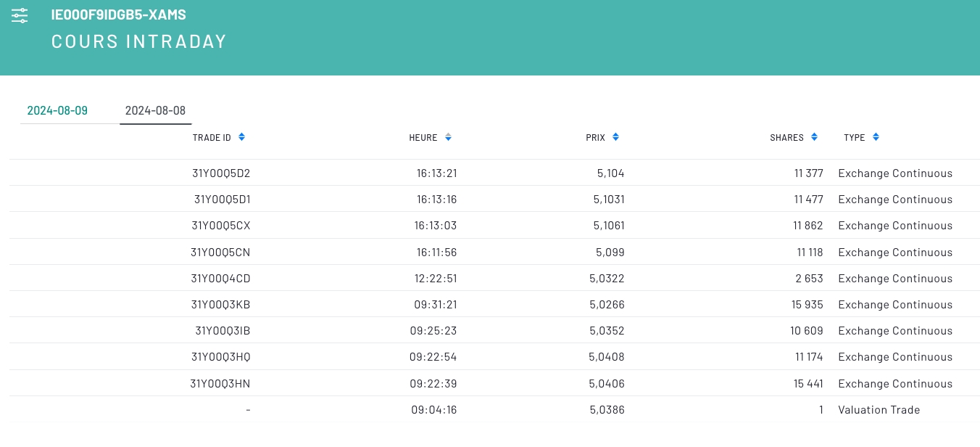The image size is (980, 447).
Task: Click the SHARES column header
Action: [x=786, y=138]
